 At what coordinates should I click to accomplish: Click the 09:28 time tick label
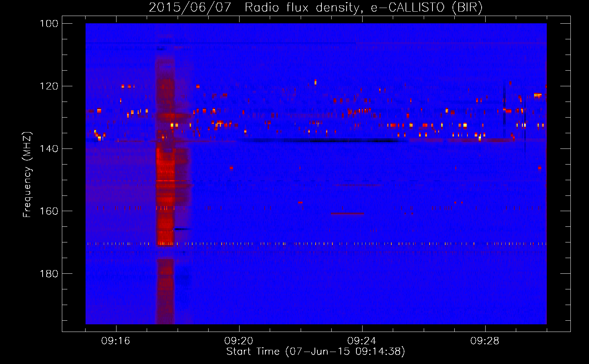click(x=485, y=341)
